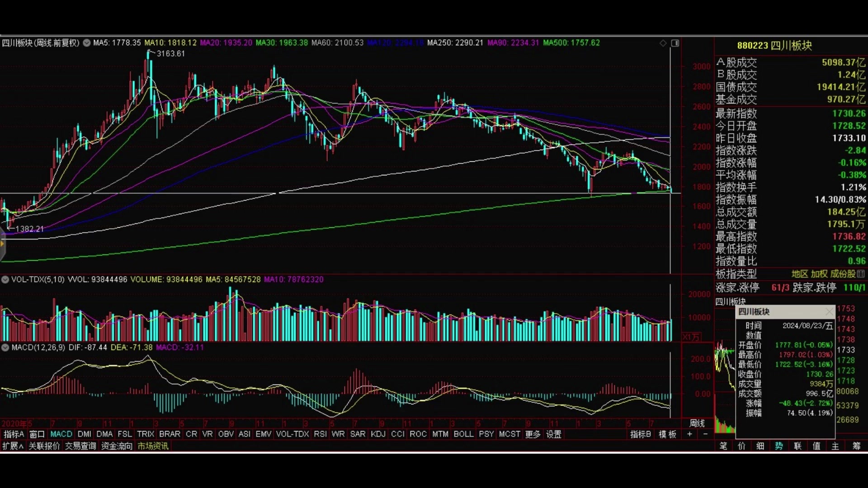Select the BRAR indicator tab
Viewport: 868px width, 488px height.
170,434
